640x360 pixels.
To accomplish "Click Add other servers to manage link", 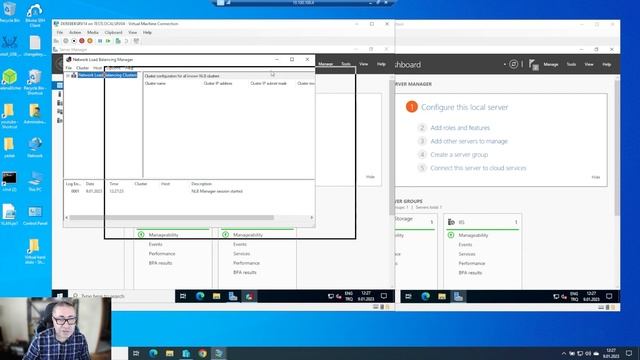I will (x=469, y=141).
